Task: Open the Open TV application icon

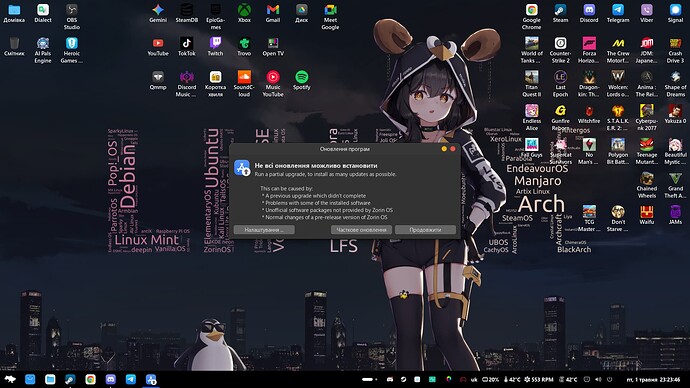Action: [x=273, y=47]
